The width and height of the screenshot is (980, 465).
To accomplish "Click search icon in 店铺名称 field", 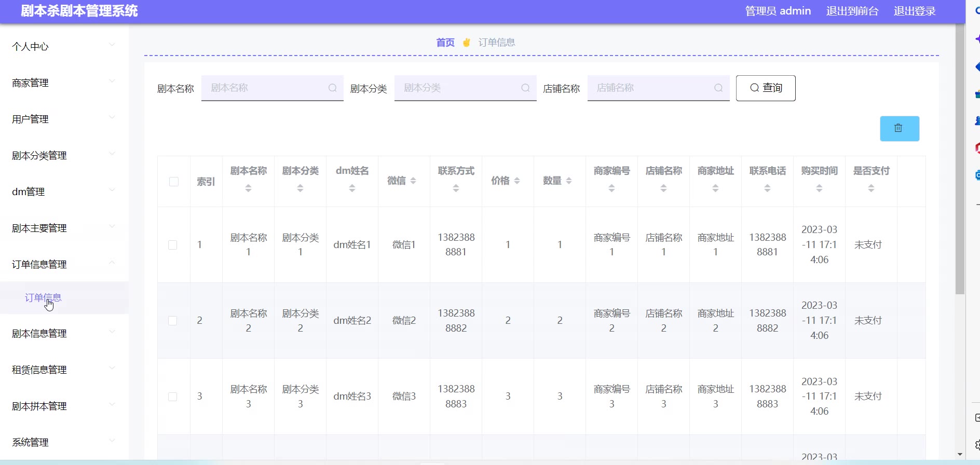I will click(x=718, y=88).
